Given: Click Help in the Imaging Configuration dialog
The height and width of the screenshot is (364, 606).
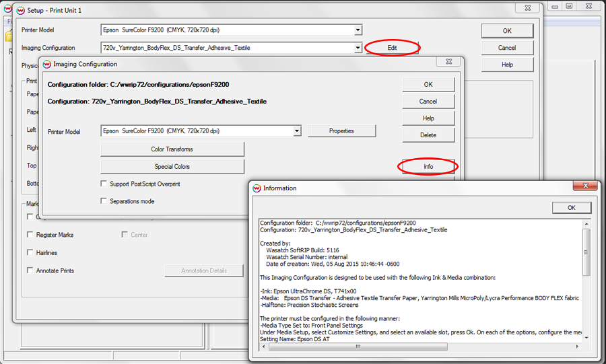Looking at the screenshot, I should tap(428, 118).
